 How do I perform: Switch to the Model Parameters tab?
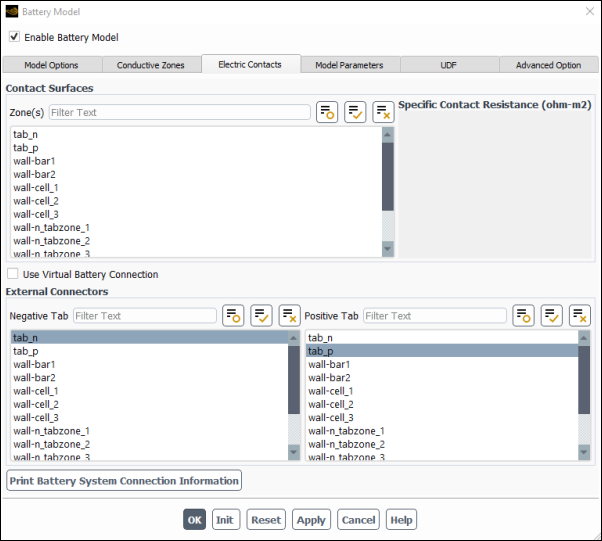tap(349, 65)
